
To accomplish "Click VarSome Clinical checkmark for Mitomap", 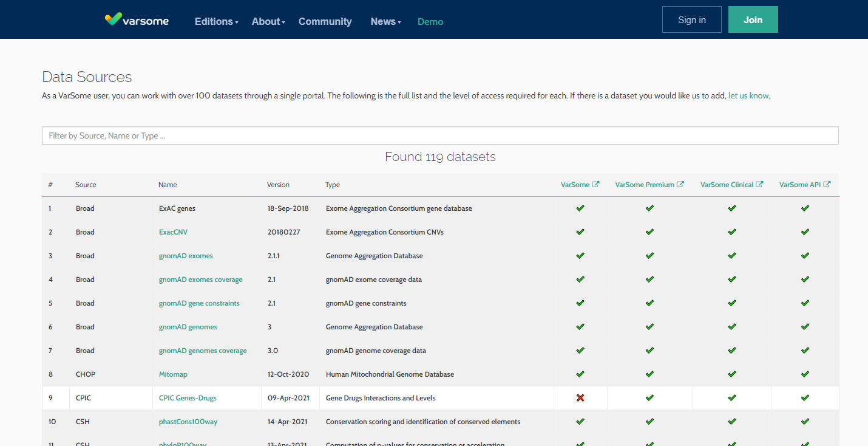I will point(732,374).
